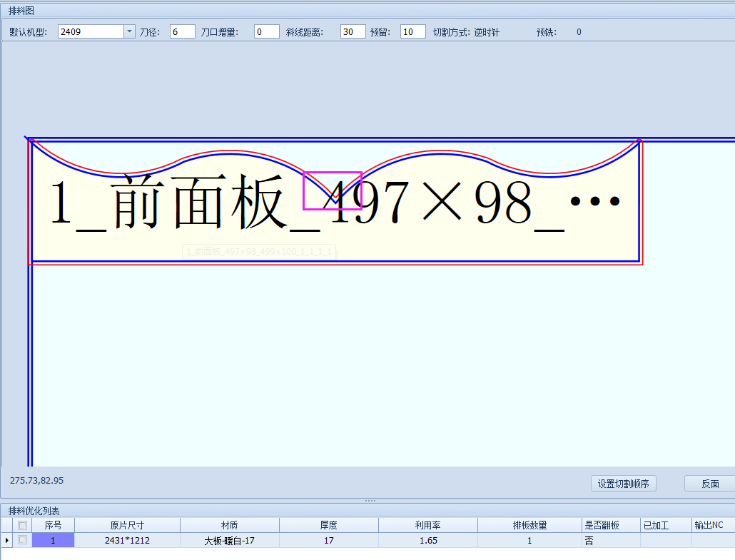Click the row indicator arrow of row 1
Image resolution: width=735 pixels, height=560 pixels.
6,540
